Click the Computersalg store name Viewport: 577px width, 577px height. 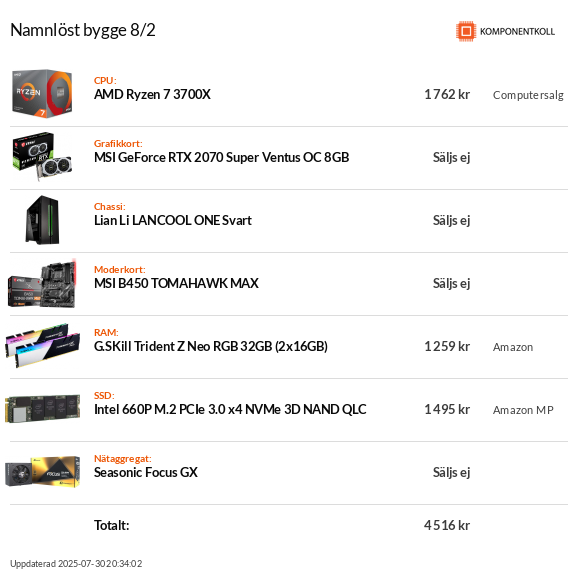(x=528, y=95)
